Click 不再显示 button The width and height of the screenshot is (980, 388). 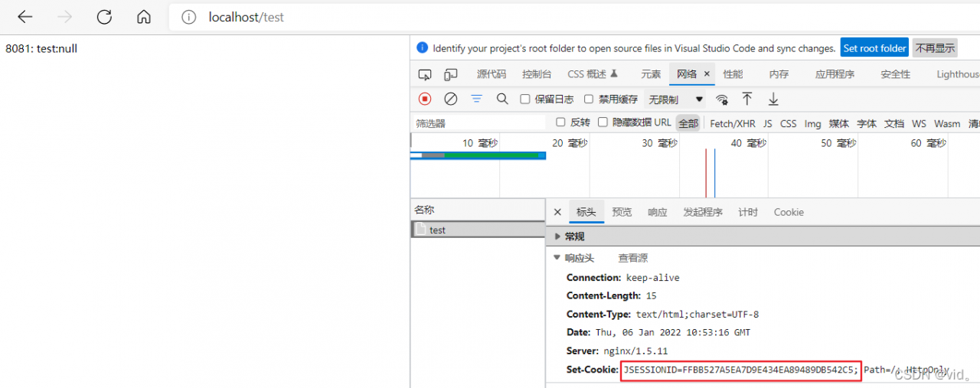pyautogui.click(x=935, y=47)
